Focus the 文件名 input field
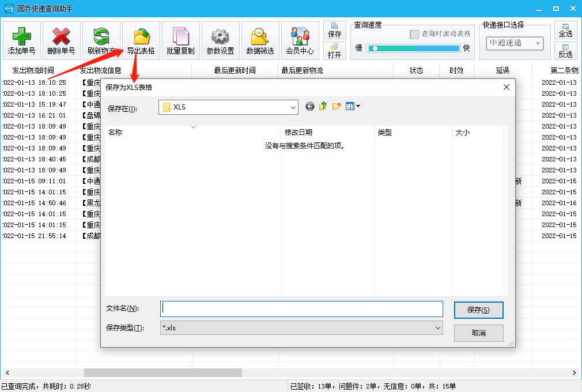The width and height of the screenshot is (582, 392). (x=301, y=309)
